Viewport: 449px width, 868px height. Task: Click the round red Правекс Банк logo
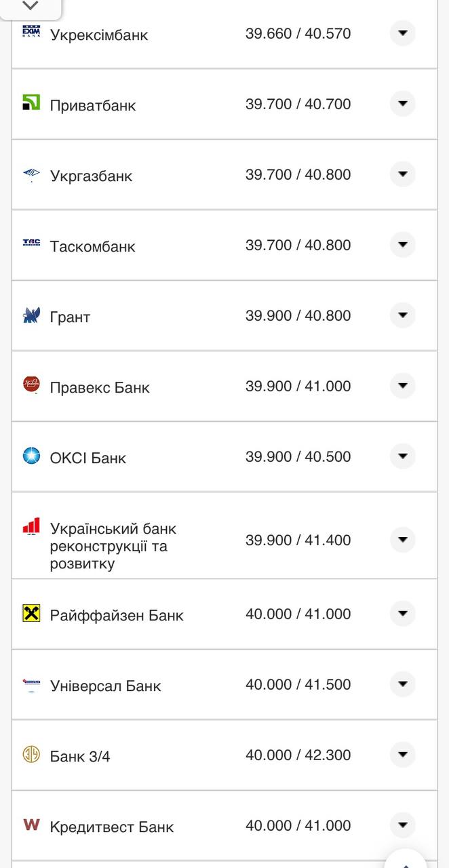coord(29,384)
